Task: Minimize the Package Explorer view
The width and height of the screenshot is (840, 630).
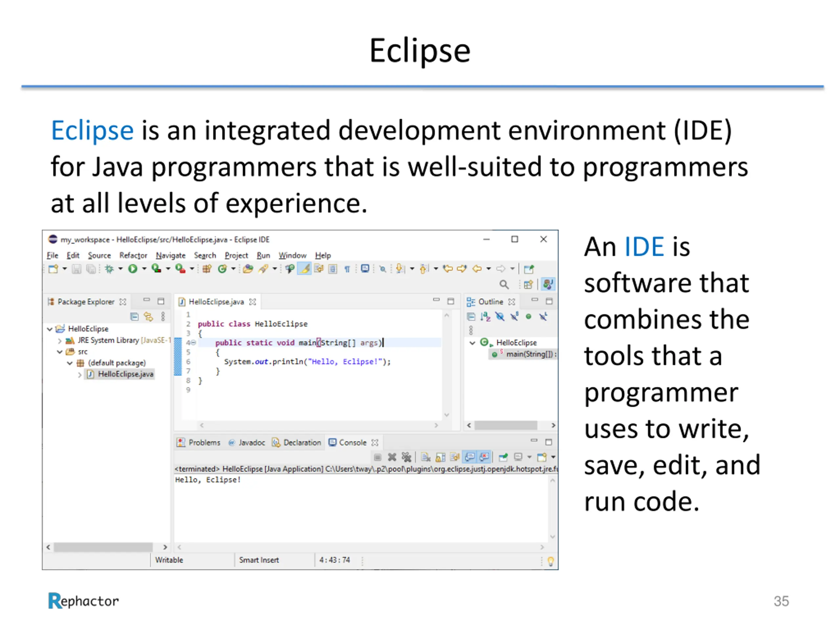Action: (x=147, y=300)
